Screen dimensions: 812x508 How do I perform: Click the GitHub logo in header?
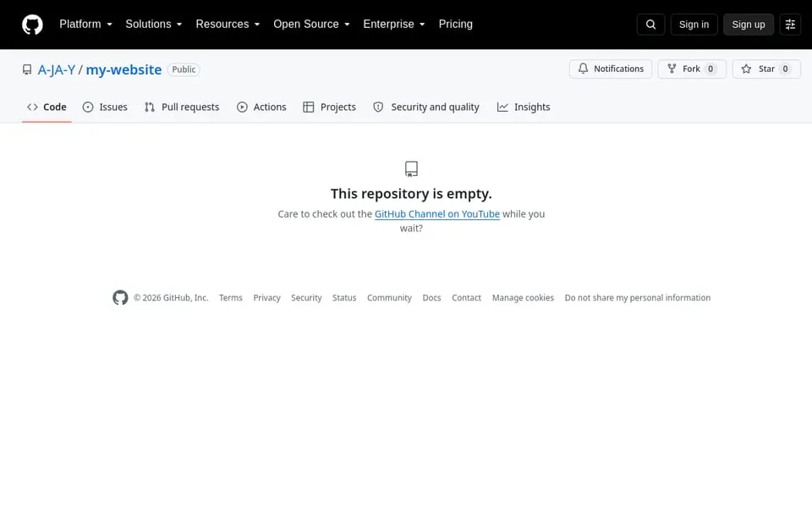[32, 25]
